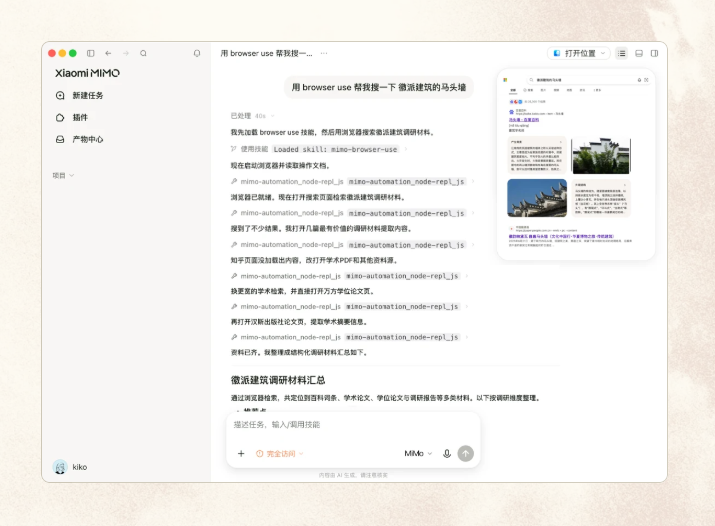Click the user message bubble 徽派建筑的马头墙
Screen dimensions: 715x526
pos(379,87)
